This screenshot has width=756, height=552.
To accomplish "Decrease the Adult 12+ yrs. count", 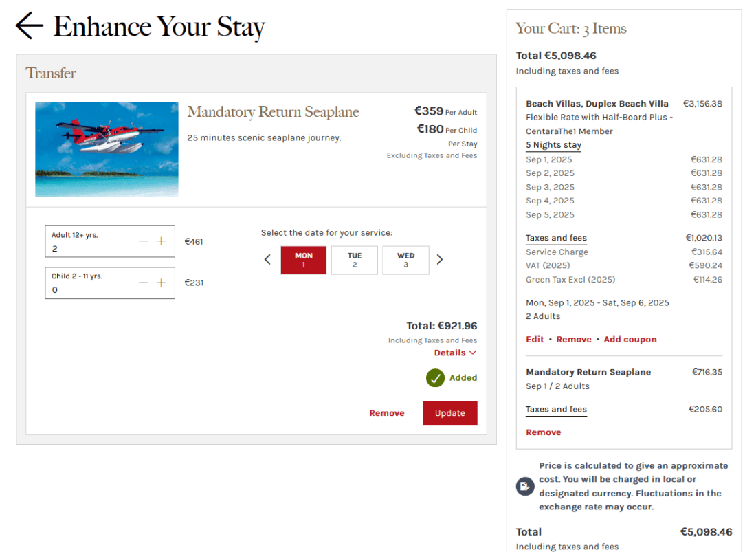I will point(143,241).
